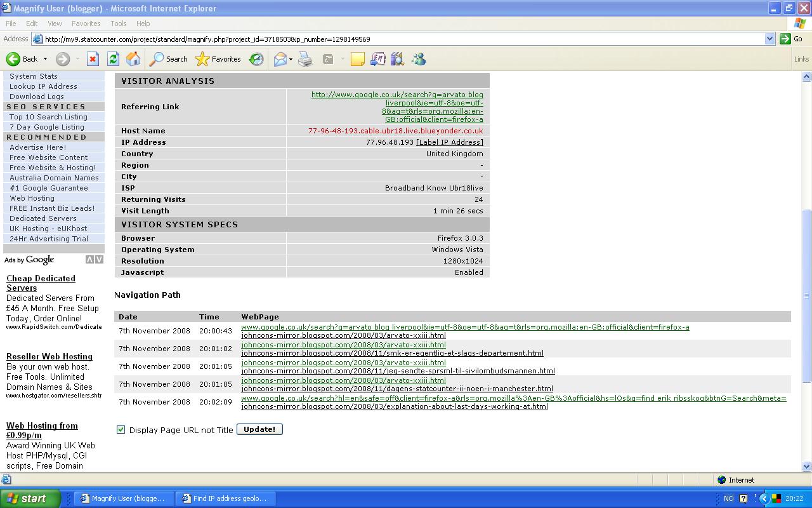Open the Edit menu
812x508 pixels.
tap(32, 23)
